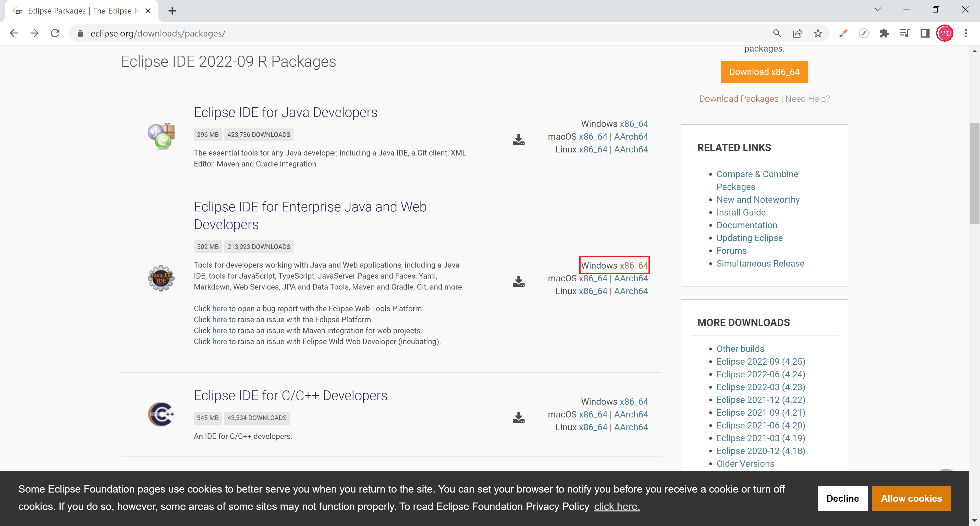
Task: Download Java Developers Linux x86_64
Action: point(593,149)
